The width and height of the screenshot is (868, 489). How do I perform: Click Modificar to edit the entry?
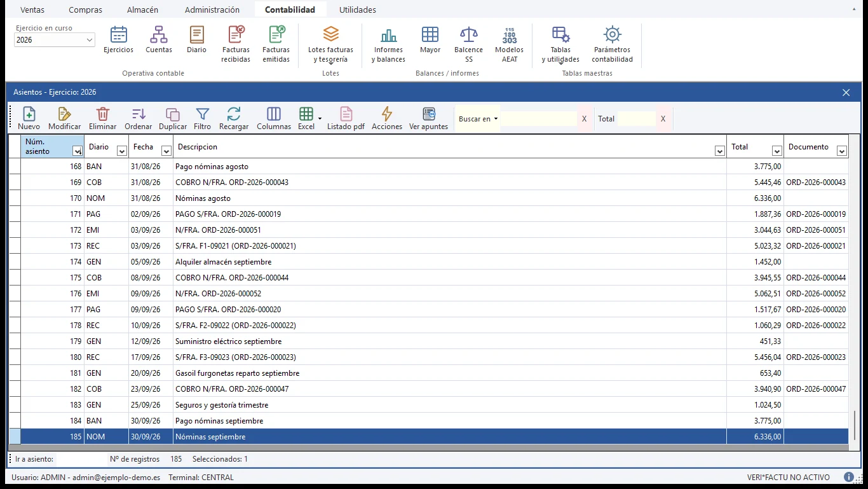(x=65, y=118)
